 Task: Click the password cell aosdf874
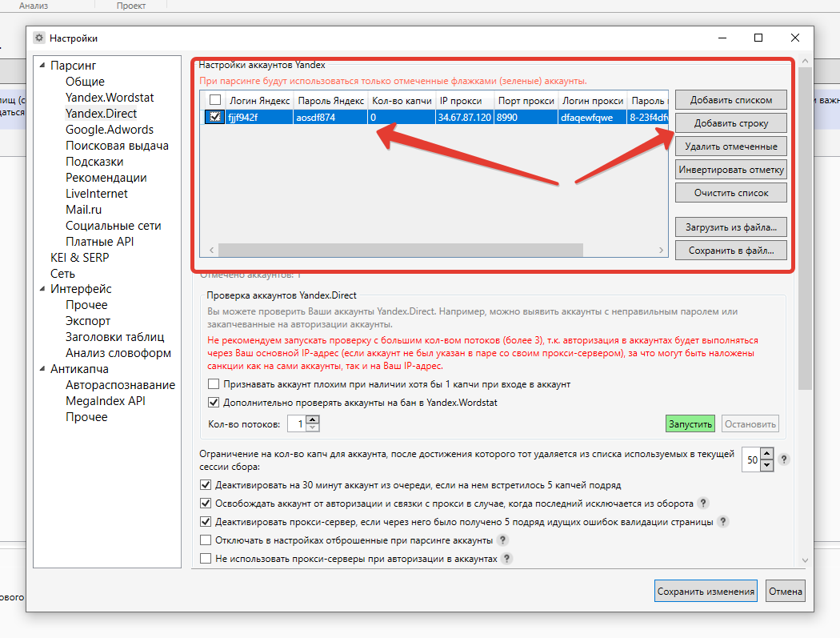330,118
